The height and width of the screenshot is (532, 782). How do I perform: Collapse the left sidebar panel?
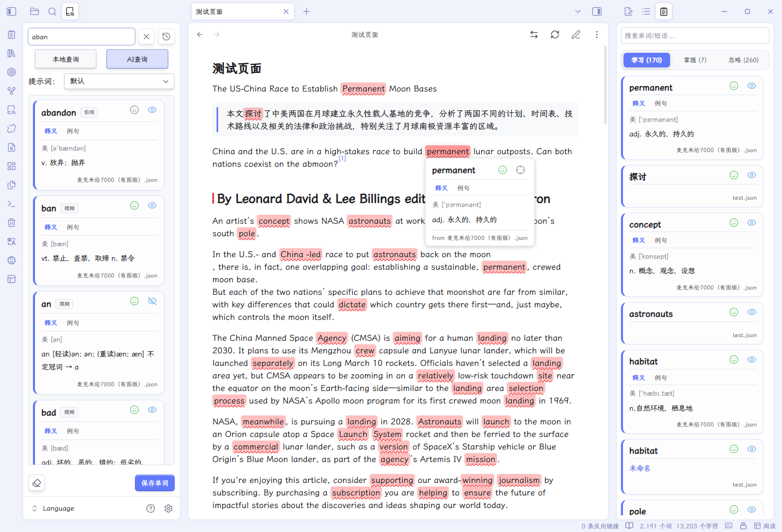coord(12,11)
